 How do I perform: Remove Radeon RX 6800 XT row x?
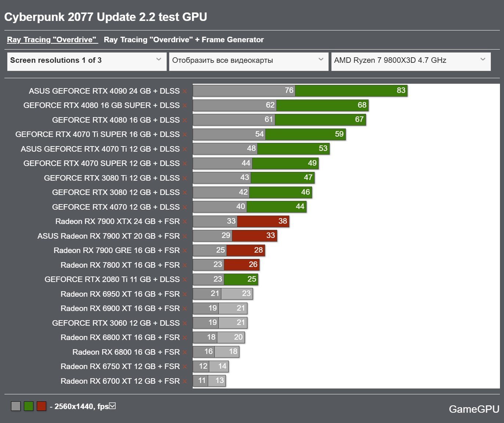(185, 338)
